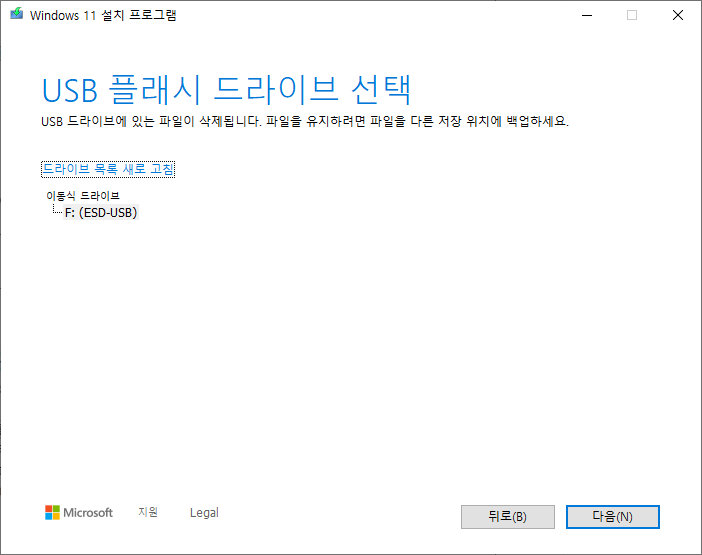
Task: Click the Microsoft logo
Action: 79,512
